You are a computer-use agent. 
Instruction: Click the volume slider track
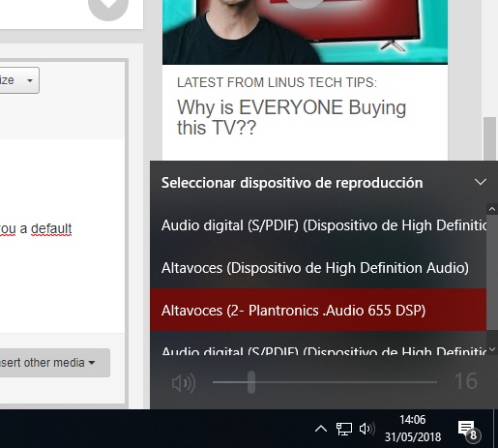[x=325, y=382]
